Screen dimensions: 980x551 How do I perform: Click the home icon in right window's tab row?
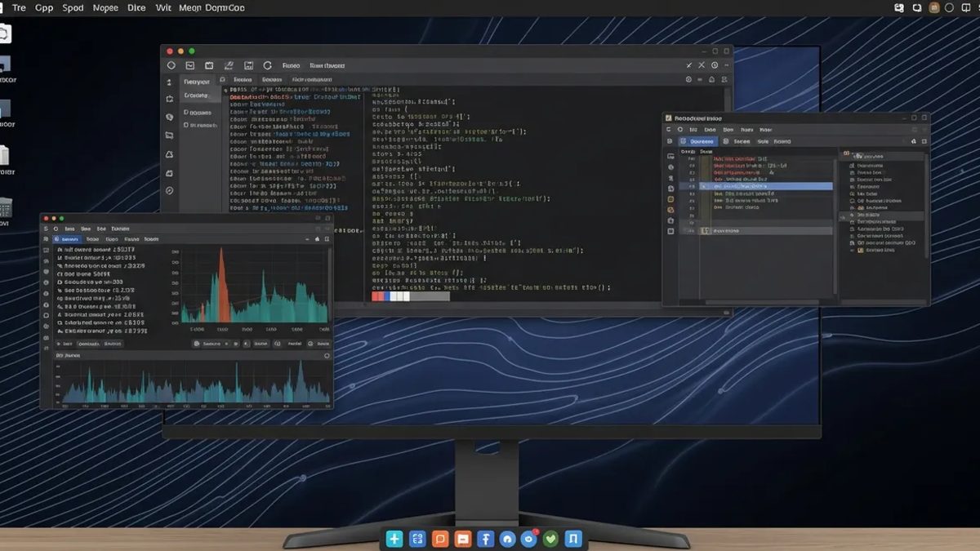[914, 141]
